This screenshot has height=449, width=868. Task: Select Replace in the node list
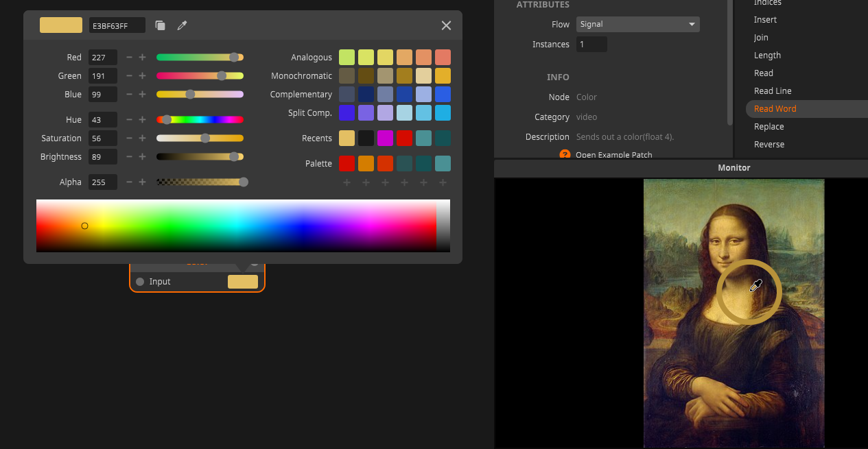[x=769, y=127]
